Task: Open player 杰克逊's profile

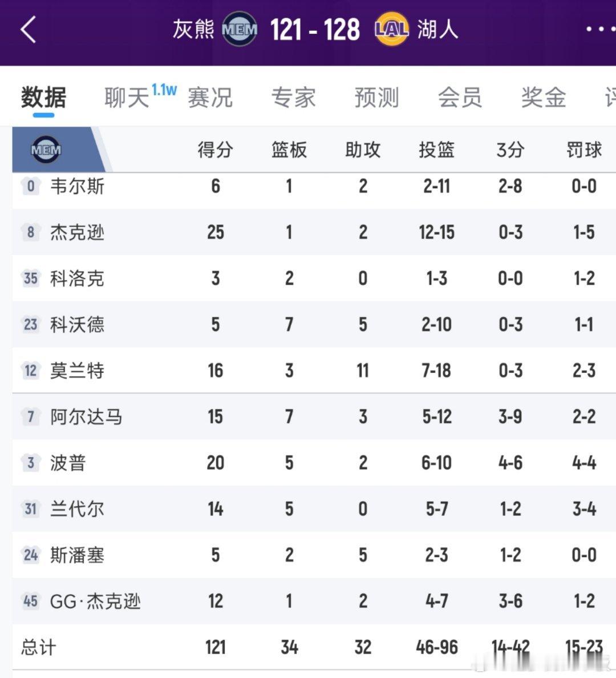Action: (77, 233)
